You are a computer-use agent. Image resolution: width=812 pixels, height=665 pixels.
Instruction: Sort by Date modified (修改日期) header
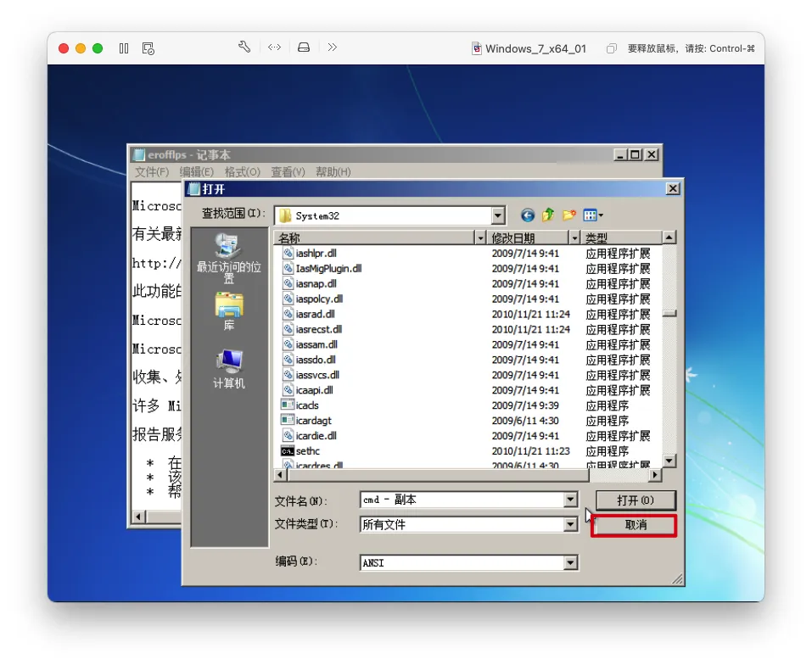click(527, 238)
